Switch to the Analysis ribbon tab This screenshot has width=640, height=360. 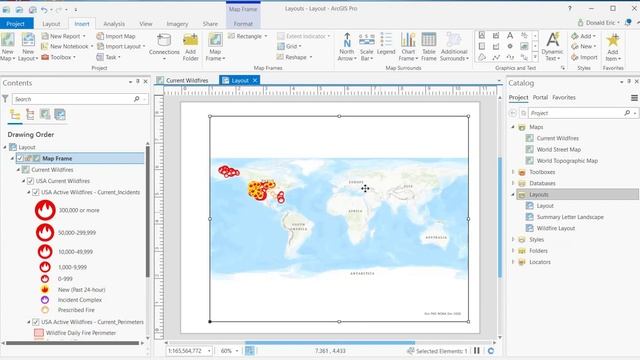(114, 24)
